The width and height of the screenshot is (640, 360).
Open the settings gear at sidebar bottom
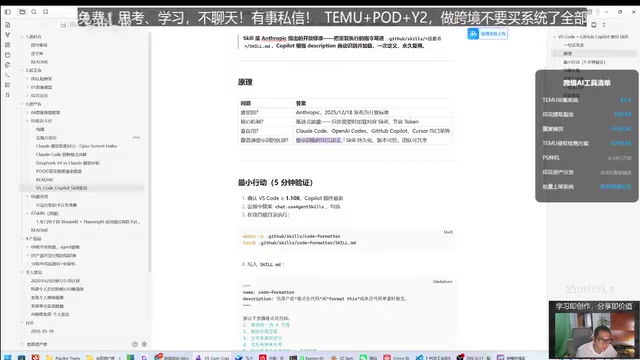pyautogui.click(x=144, y=344)
